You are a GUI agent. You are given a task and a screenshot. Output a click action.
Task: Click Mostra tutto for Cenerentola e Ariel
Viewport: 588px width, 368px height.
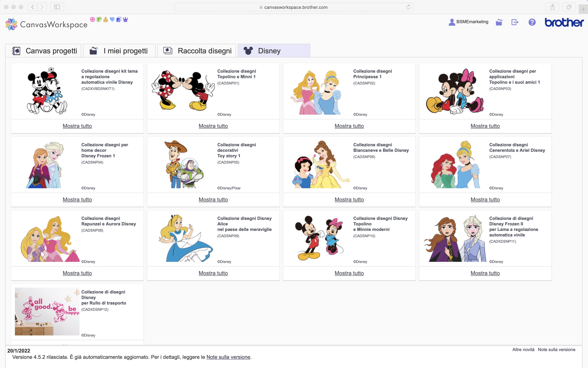click(x=485, y=200)
